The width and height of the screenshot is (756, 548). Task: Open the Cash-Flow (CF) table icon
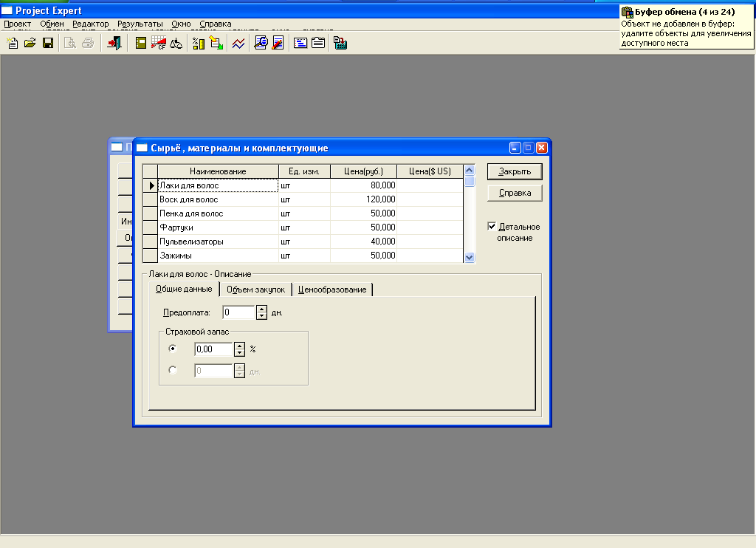coord(158,44)
